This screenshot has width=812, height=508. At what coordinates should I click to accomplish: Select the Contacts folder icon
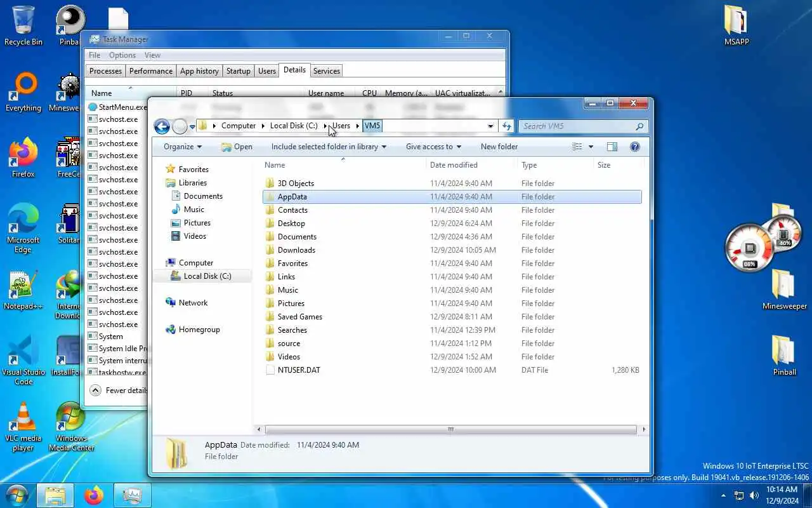tap(270, 210)
